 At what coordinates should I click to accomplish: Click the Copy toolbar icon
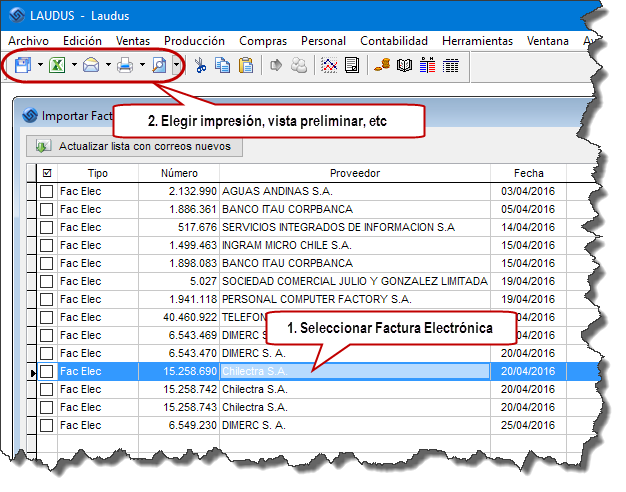pyautogui.click(x=222, y=65)
